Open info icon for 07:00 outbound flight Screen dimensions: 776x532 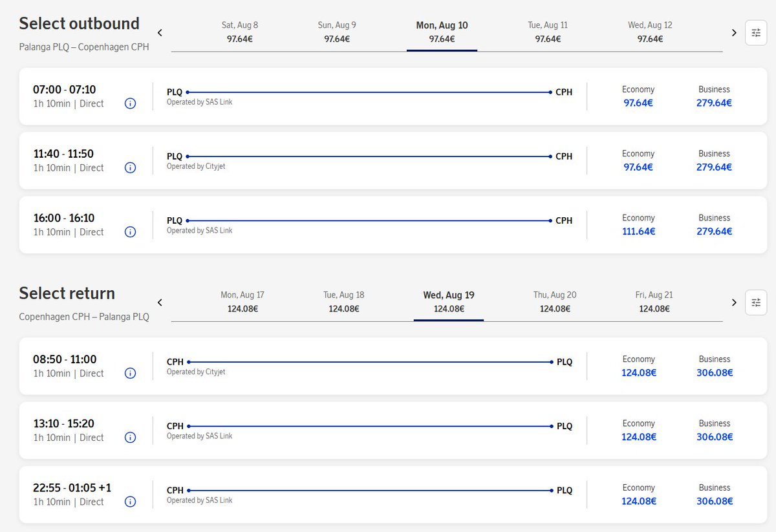tap(130, 103)
